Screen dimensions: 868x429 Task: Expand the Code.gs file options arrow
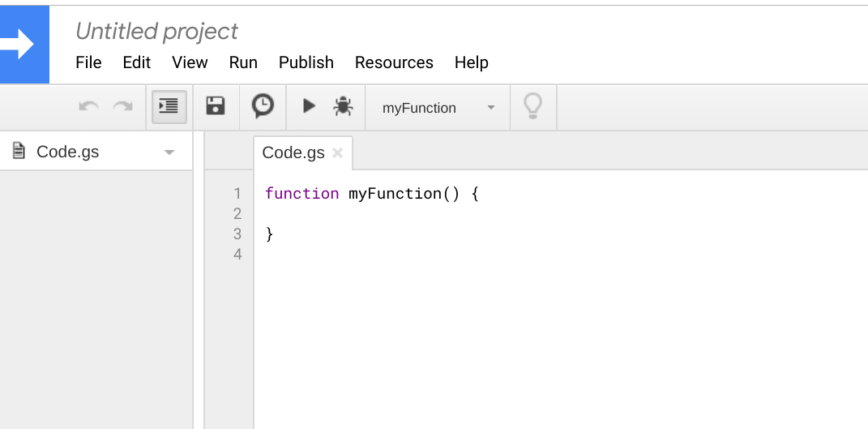click(169, 152)
